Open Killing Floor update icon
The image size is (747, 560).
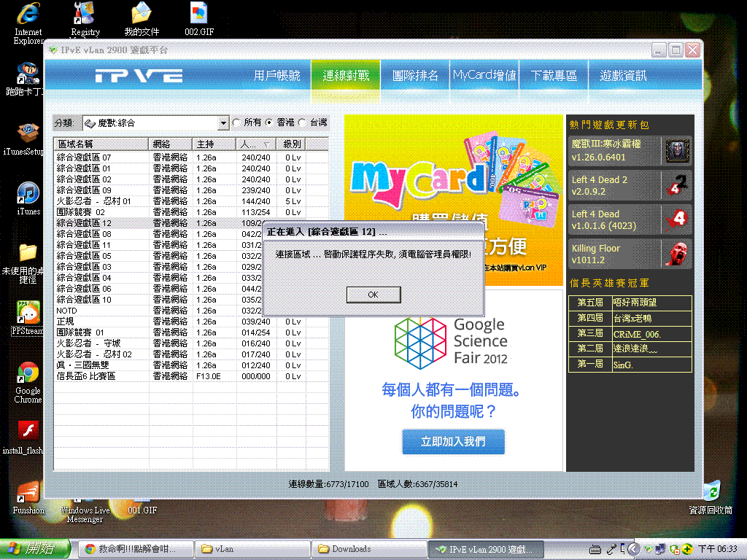click(x=678, y=254)
